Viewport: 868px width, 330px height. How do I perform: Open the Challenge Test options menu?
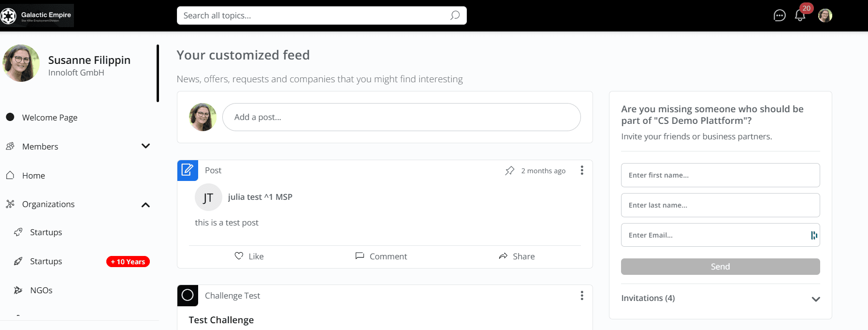point(582,296)
